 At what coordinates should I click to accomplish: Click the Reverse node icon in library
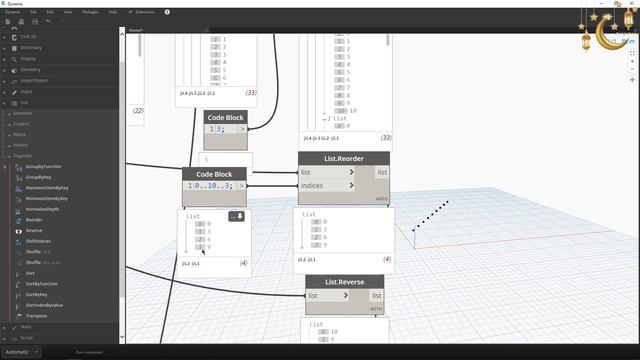(x=19, y=231)
